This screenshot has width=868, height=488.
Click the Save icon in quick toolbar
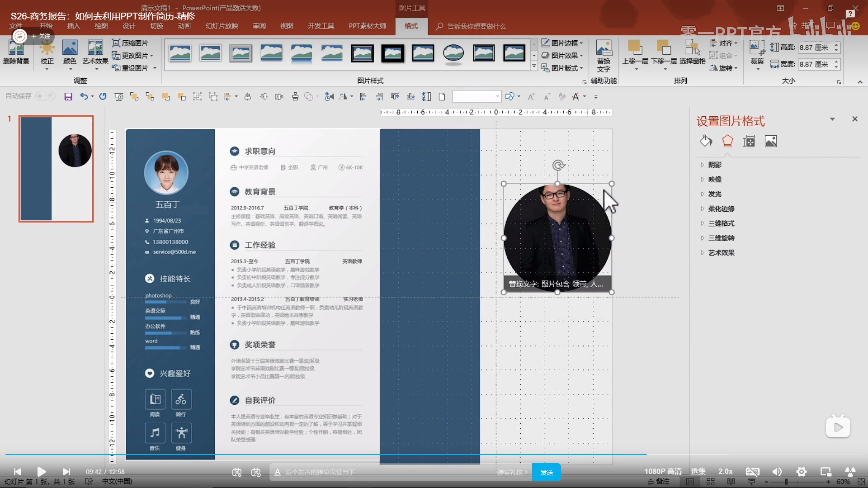coord(68,96)
